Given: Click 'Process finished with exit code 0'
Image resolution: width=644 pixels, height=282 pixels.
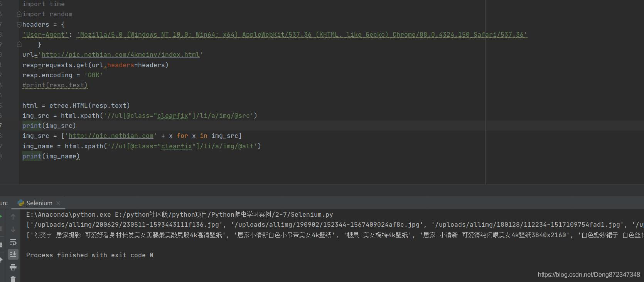Looking at the screenshot, I should click(90, 255).
